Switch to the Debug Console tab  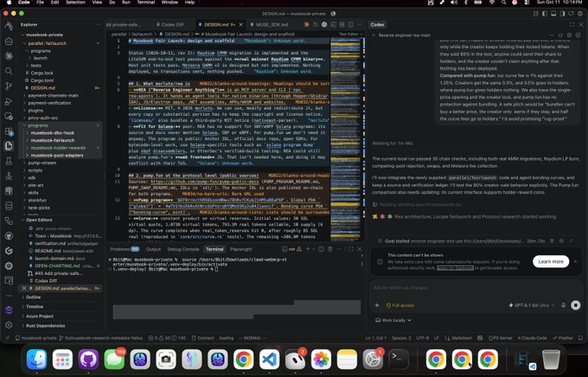coord(183,249)
